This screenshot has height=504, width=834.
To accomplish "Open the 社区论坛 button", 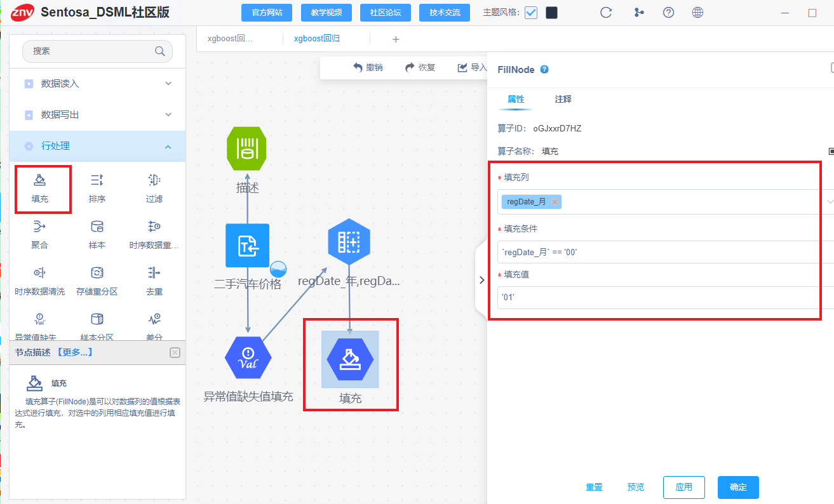I will 386,13.
